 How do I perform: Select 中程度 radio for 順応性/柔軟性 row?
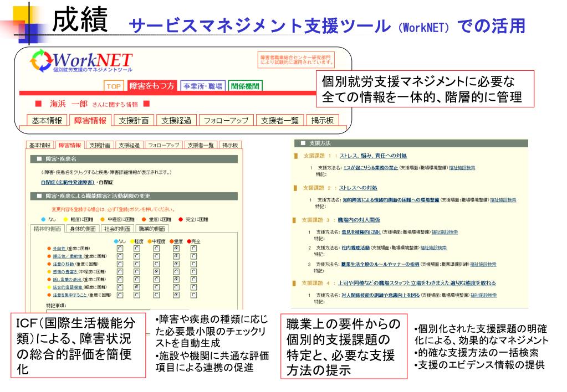click(x=156, y=256)
